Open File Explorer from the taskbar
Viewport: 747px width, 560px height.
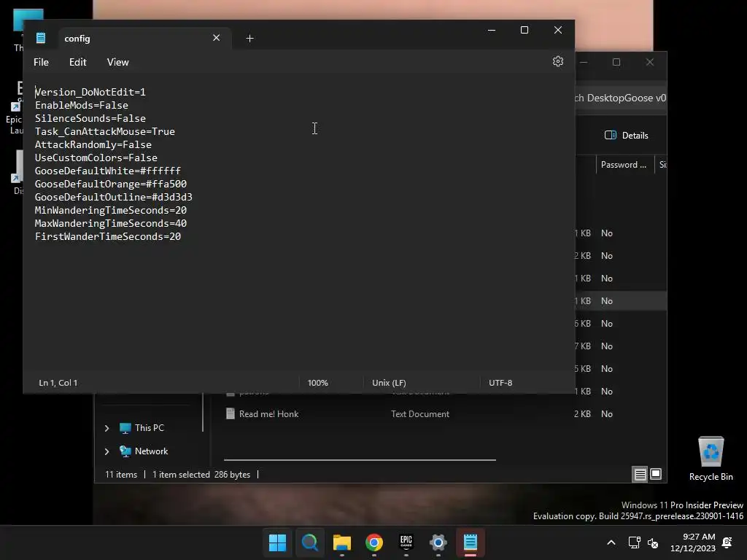point(342,542)
